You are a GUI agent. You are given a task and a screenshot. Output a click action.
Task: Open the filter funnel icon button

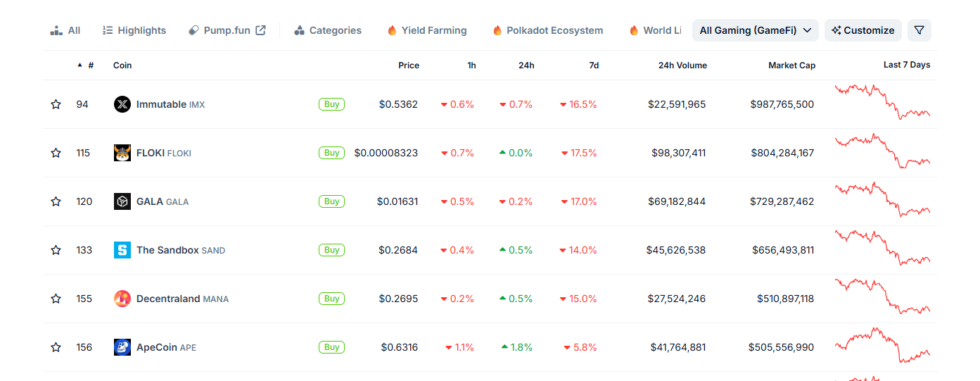tap(919, 30)
